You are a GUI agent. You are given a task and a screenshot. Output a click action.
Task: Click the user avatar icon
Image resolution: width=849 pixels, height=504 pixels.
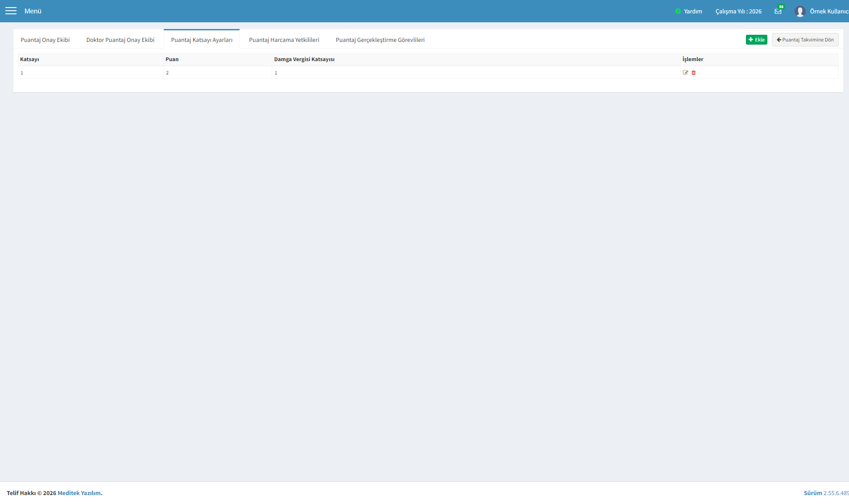tap(800, 11)
